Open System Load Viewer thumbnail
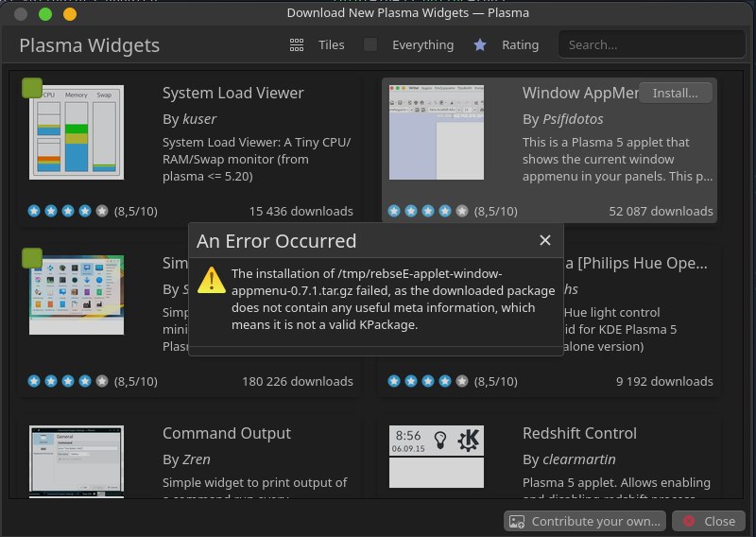Viewport: 756px width, 537px height. pyautogui.click(x=77, y=132)
